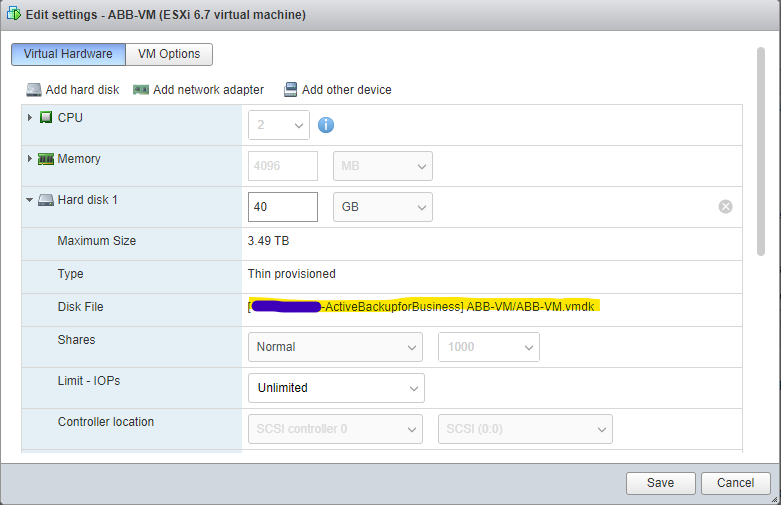Remove Hard disk 1 with X icon

point(726,207)
